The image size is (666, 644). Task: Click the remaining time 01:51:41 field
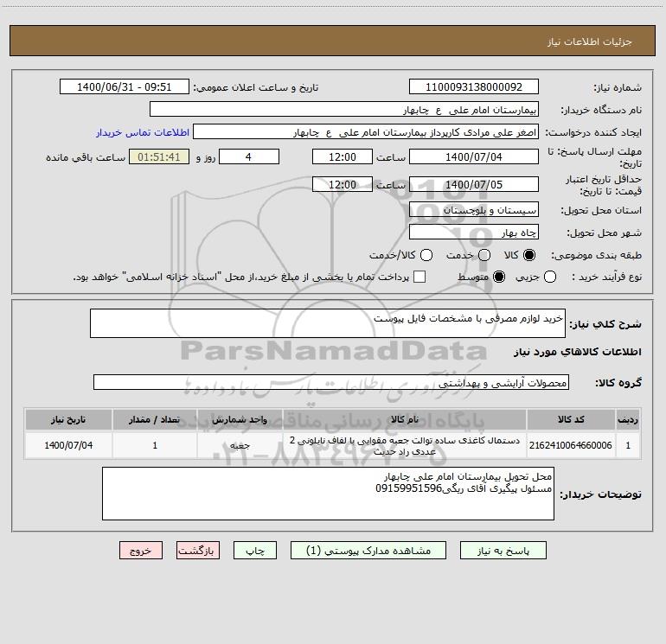click(159, 156)
